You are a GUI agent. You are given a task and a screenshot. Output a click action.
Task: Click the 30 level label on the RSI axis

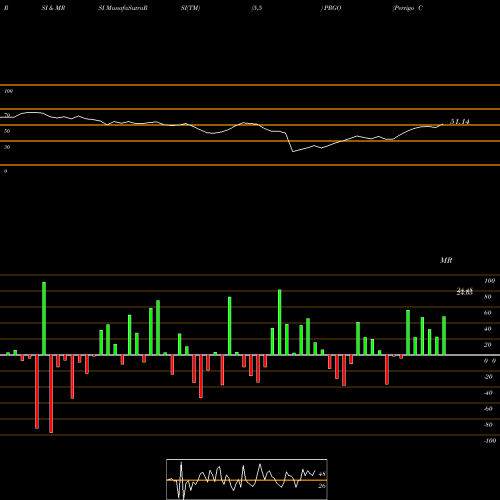tap(7, 147)
